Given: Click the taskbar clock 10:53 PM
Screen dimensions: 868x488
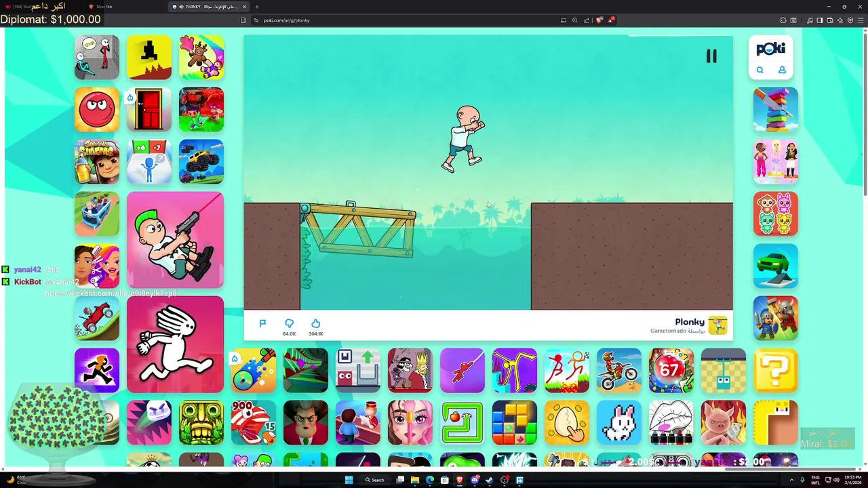Looking at the screenshot, I should (853, 480).
